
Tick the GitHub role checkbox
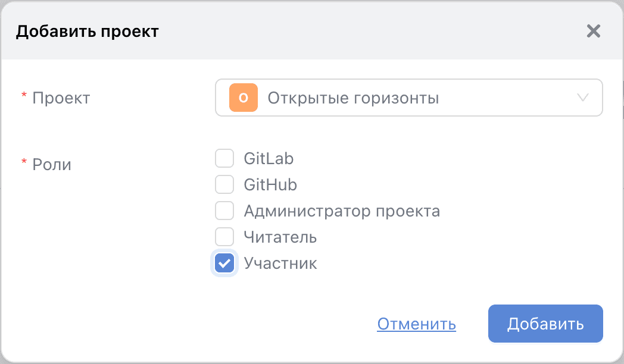click(x=224, y=185)
